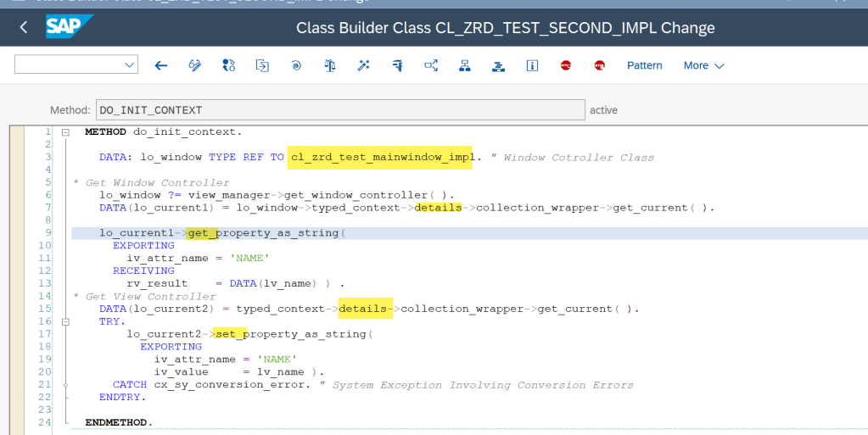Viewport: 868px width, 435px height.
Task: Click cx_sy_conversion_error in CATCH line
Action: pos(229,385)
